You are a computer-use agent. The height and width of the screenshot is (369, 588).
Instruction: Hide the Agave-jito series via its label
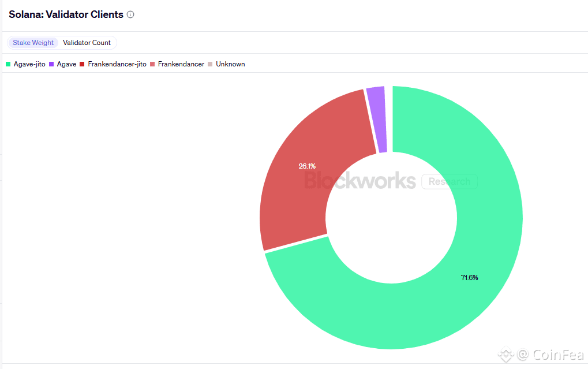tap(29, 64)
